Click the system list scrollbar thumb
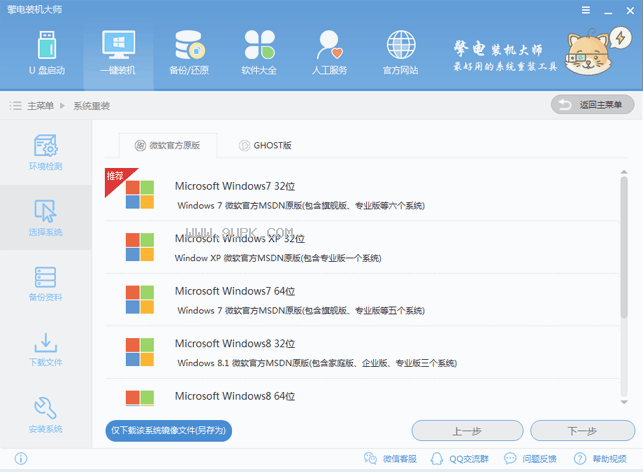 624,247
